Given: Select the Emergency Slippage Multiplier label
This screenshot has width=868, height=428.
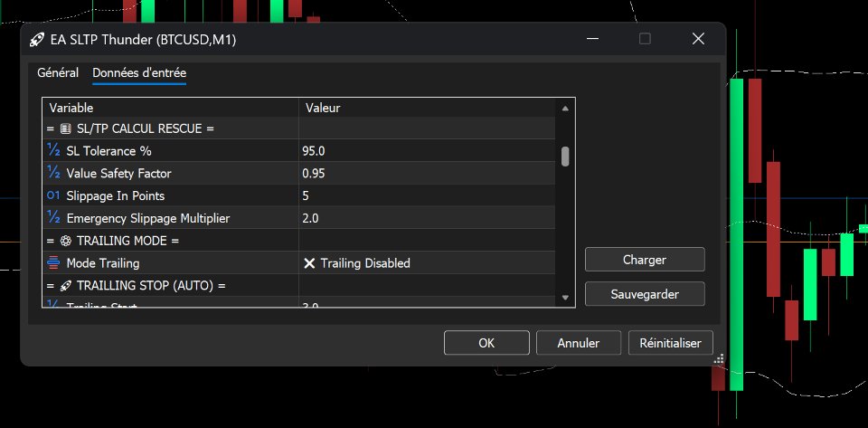Looking at the screenshot, I should pos(148,218).
